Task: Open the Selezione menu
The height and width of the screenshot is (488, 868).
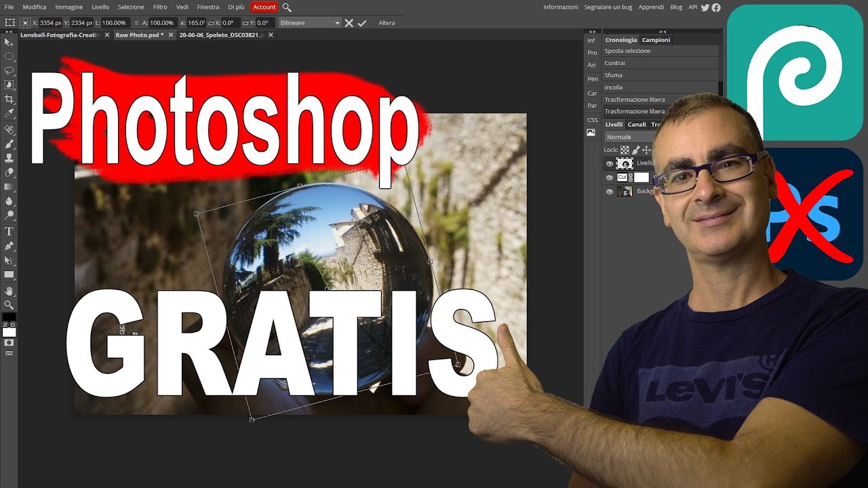Action: click(131, 7)
